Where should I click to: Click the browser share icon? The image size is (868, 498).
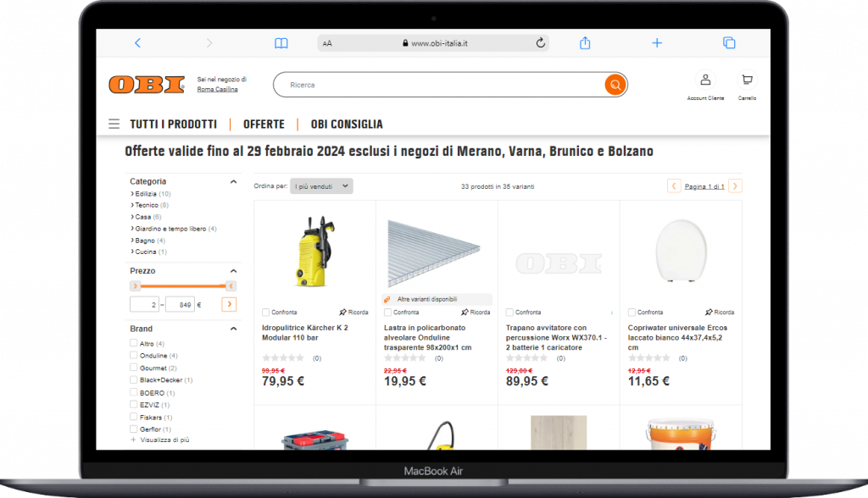(x=585, y=42)
